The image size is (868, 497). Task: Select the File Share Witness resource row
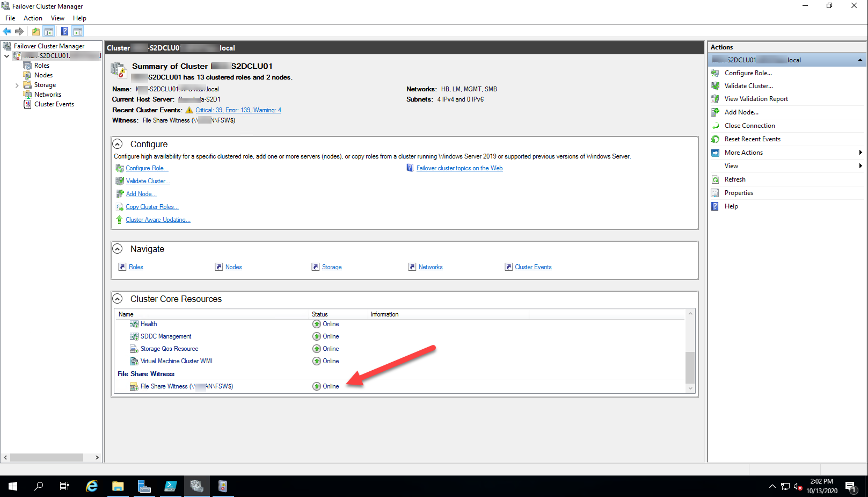400,386
